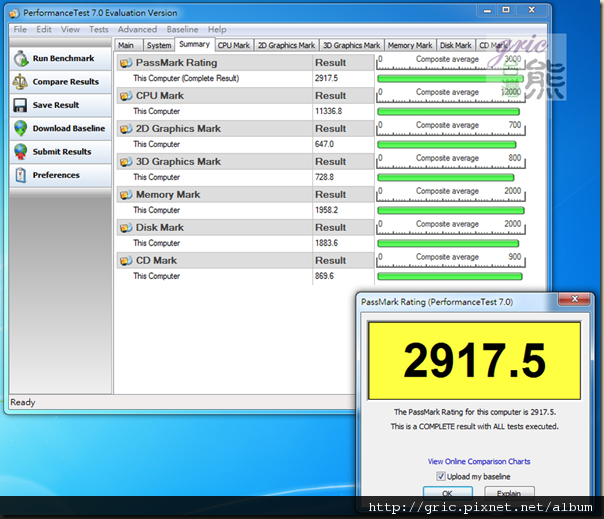The height and width of the screenshot is (519, 604).
Task: Switch to the 2D Graphics Mark tab
Action: point(287,45)
